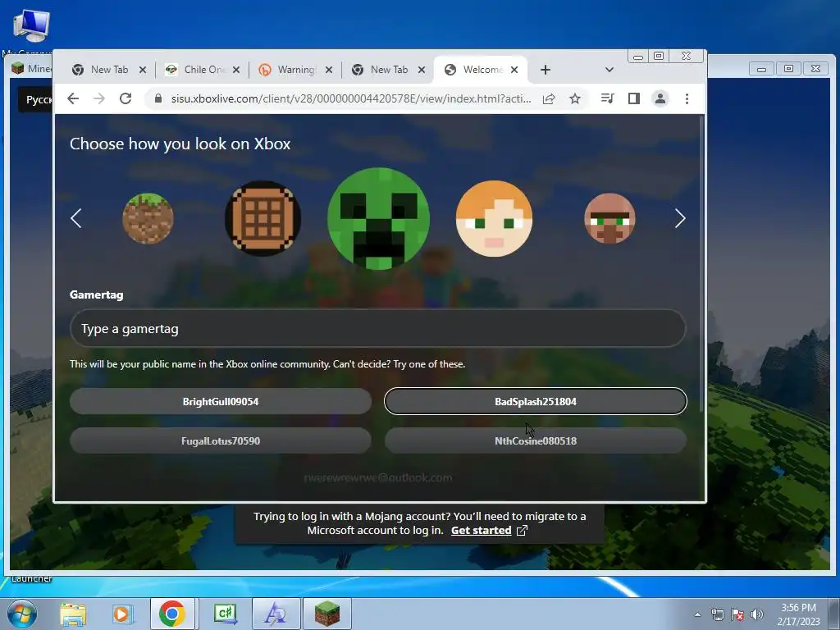Click Chrome forward navigation arrow
Screen dimensions: 840x630
[99, 98]
